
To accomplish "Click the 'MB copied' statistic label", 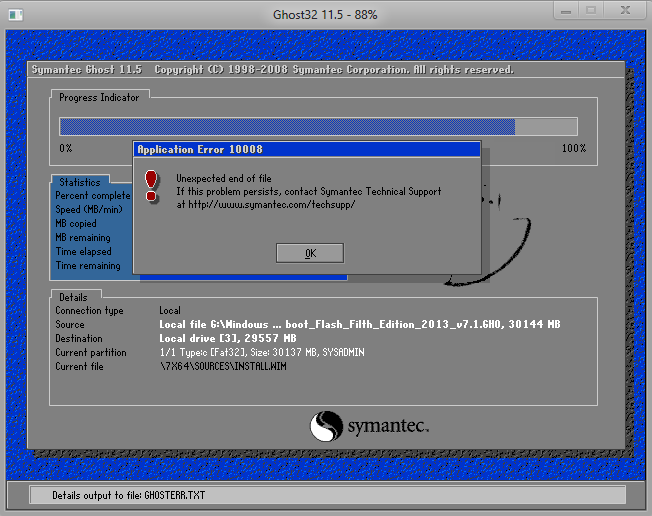I will 76,224.
